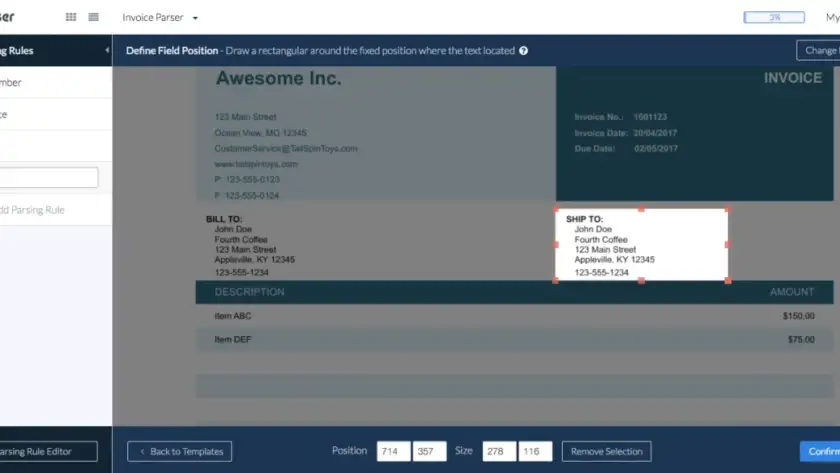Viewport: 840px width, 473px height.
Task: Click the Position X field showing 714
Action: click(x=393, y=451)
